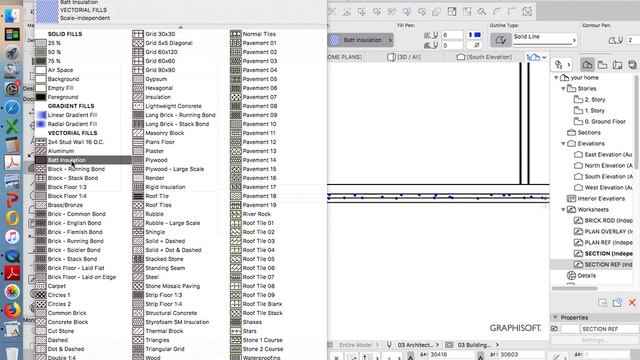This screenshot has height=360, width=640.
Task: Choose Block - Running Bond fill
Action: coord(76,169)
